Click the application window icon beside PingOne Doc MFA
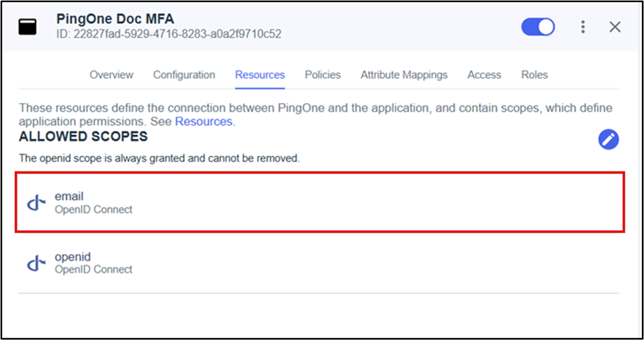This screenshot has height=340, width=644. (28, 27)
